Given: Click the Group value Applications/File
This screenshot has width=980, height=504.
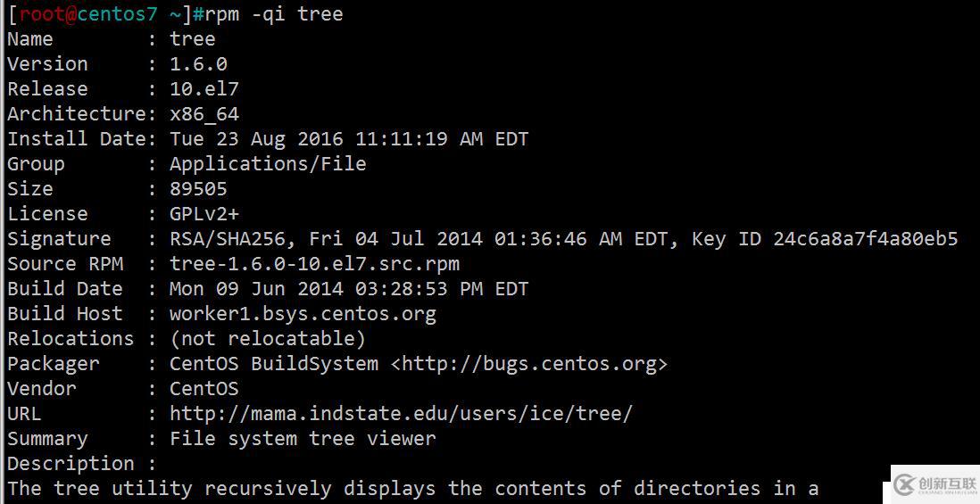Looking at the screenshot, I should [x=268, y=164].
